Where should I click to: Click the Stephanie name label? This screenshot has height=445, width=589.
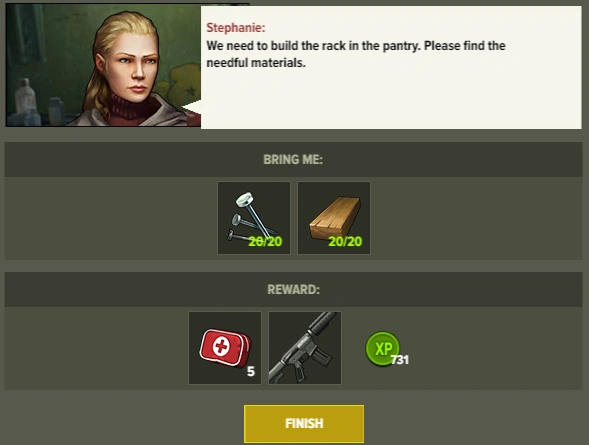click(x=236, y=27)
